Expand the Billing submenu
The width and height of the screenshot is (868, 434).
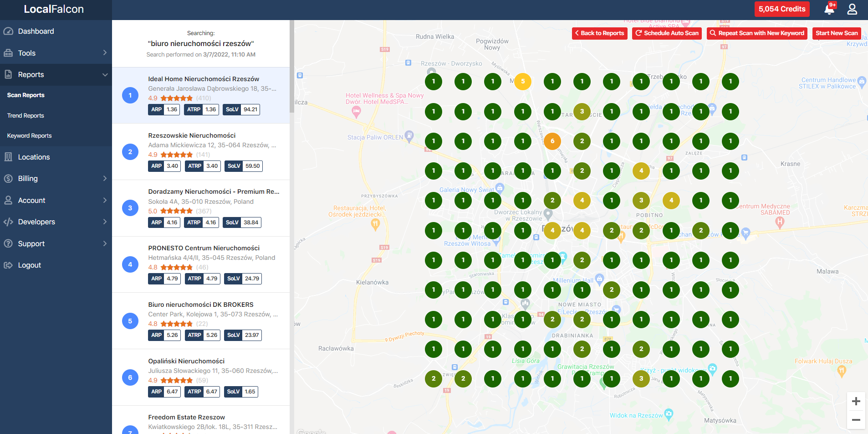pos(105,179)
